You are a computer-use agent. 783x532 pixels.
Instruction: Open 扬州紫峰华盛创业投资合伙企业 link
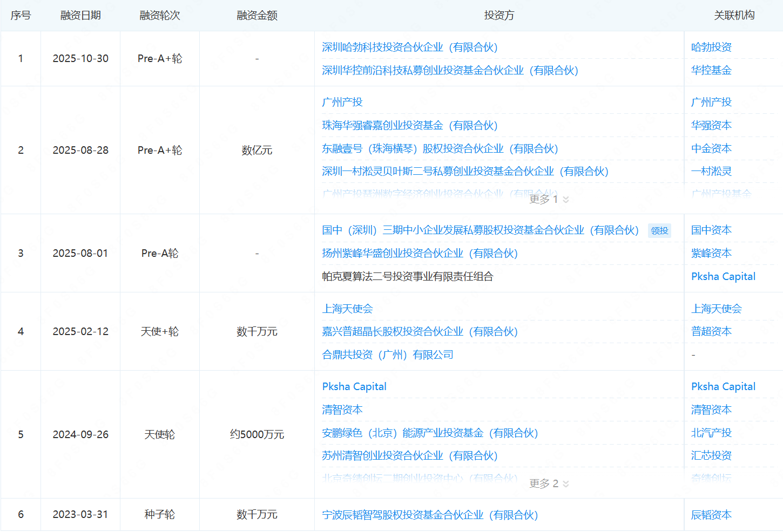[x=420, y=254]
